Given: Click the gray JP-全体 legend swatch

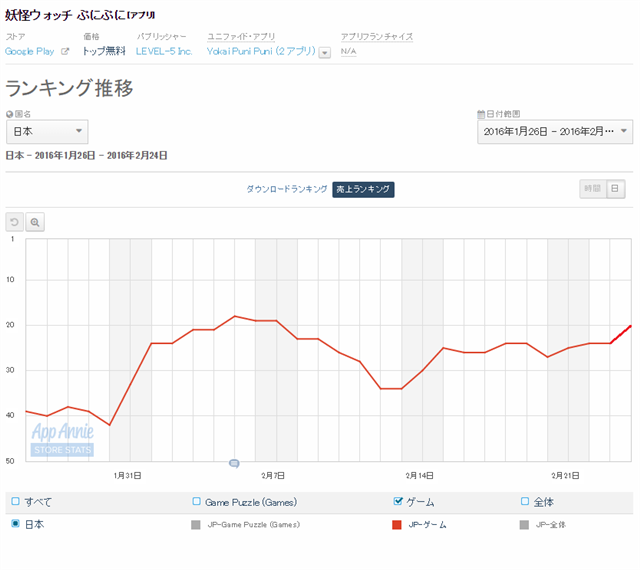Looking at the screenshot, I should tap(524, 525).
